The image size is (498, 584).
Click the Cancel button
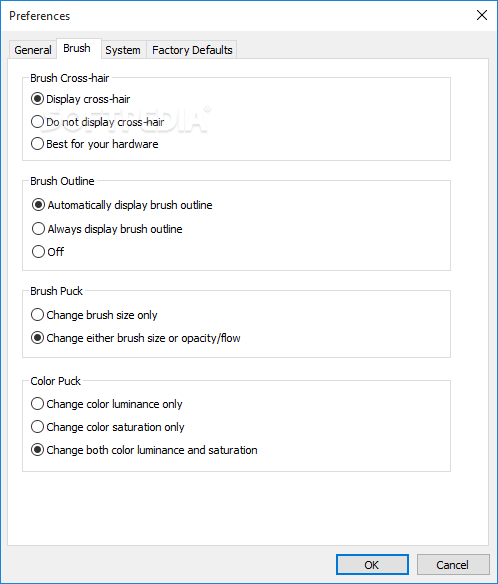453,565
